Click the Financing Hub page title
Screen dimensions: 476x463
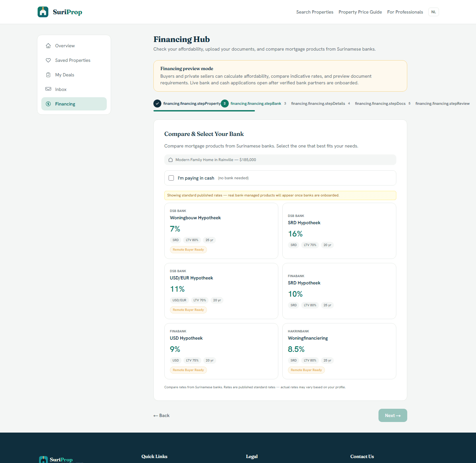pyautogui.click(x=181, y=39)
